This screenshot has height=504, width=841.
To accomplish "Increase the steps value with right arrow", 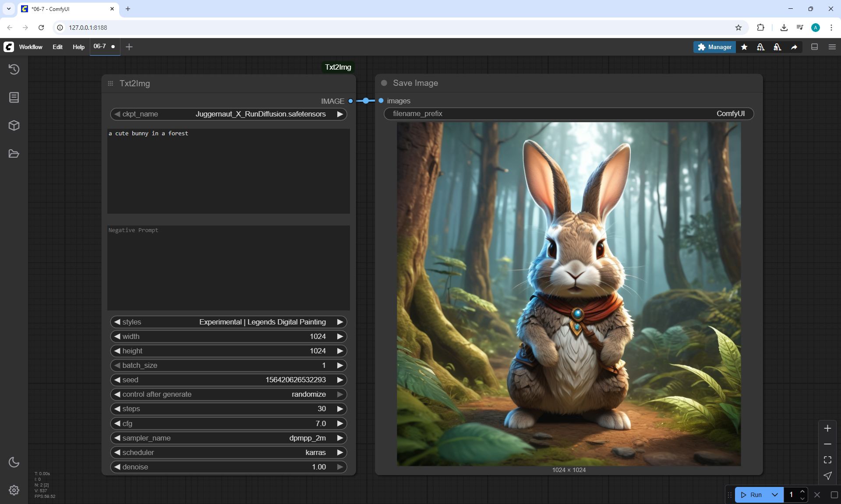I will 340,409.
